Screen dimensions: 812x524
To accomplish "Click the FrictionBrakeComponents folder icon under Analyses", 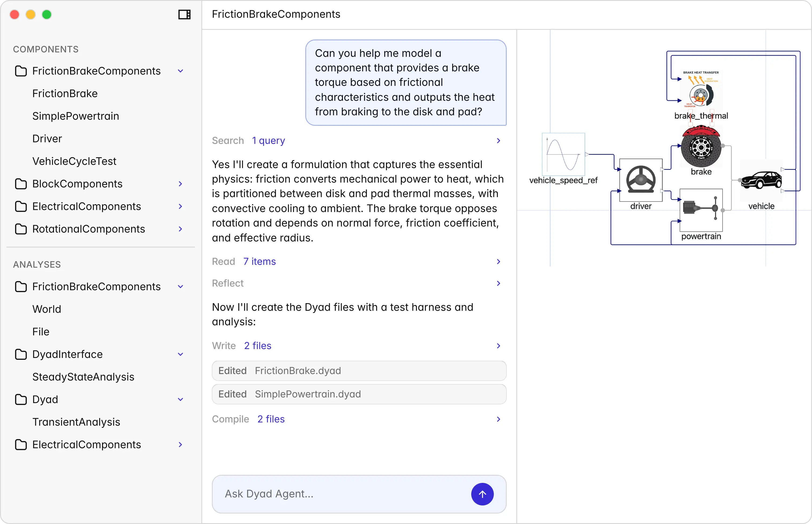I will pos(21,286).
